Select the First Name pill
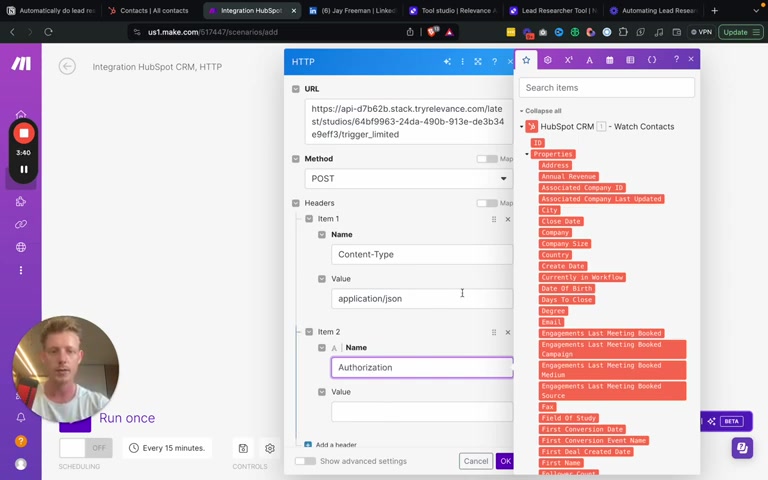The image size is (768, 480). point(561,463)
